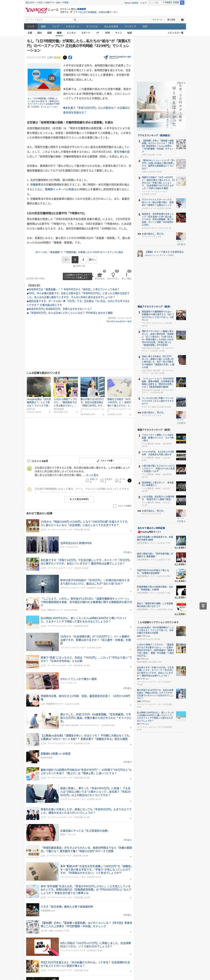Open related link 年収400万円と年収800万円
This screenshot has width=210, height=980.
(60, 309)
